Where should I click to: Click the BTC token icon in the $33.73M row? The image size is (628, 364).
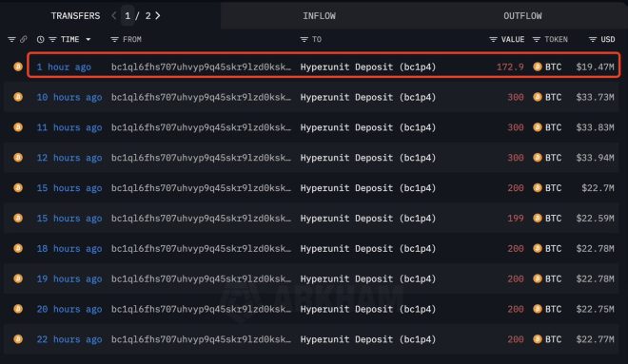538,97
